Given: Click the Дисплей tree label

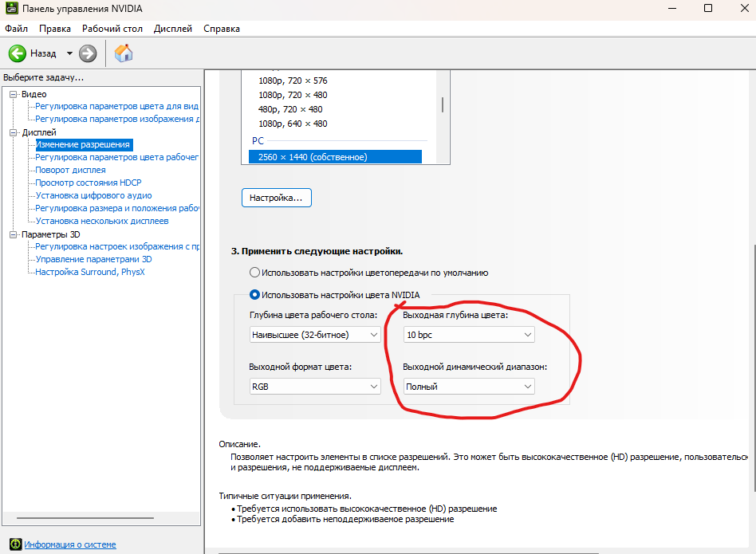Looking at the screenshot, I should pyautogui.click(x=38, y=132).
